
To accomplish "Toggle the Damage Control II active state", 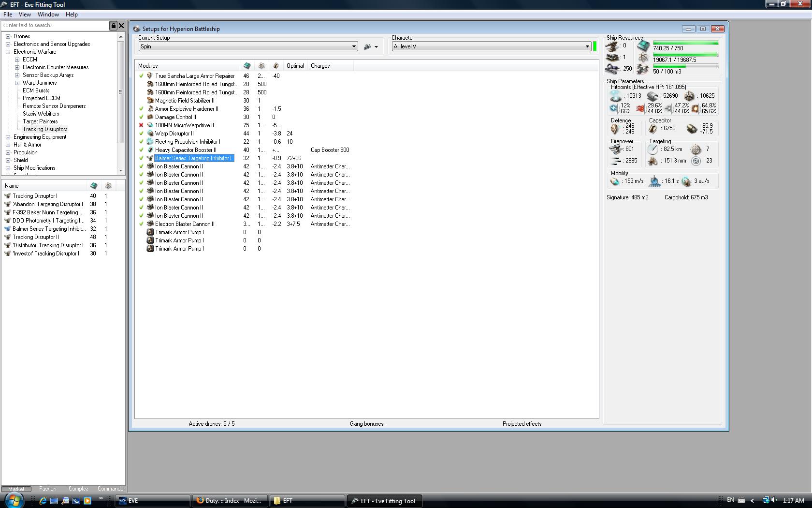I will (141, 117).
